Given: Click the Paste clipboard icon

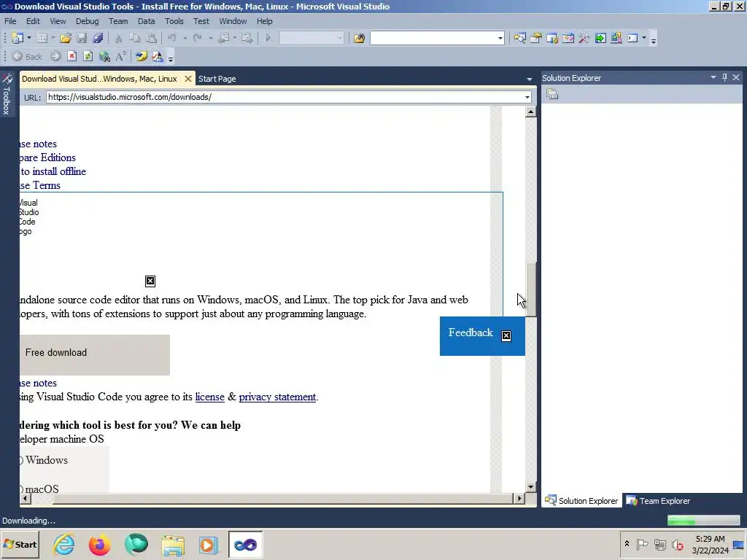Looking at the screenshot, I should click(x=151, y=38).
